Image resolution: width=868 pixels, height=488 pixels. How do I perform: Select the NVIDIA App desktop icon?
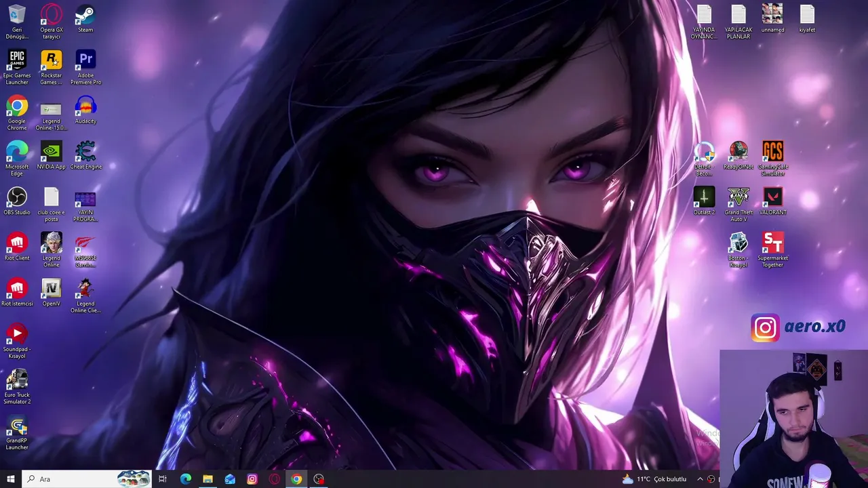[x=52, y=155]
